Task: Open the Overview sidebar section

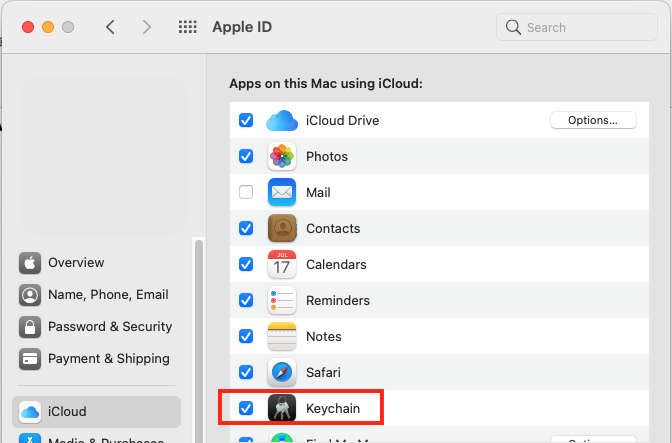Action: point(76,263)
